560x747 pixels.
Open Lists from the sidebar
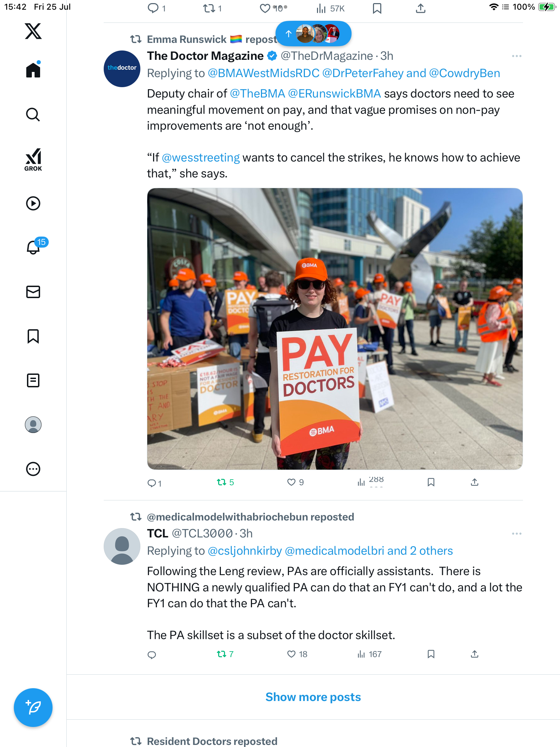pos(33,380)
